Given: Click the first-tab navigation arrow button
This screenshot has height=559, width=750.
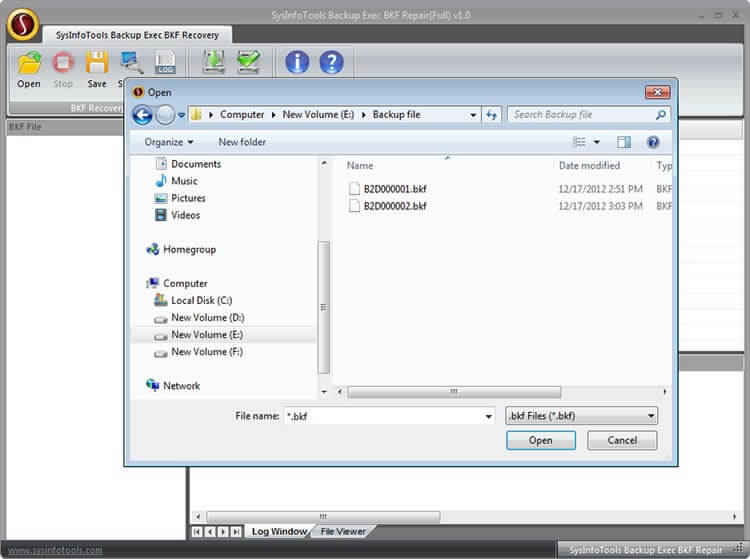Looking at the screenshot, I should click(x=197, y=532).
